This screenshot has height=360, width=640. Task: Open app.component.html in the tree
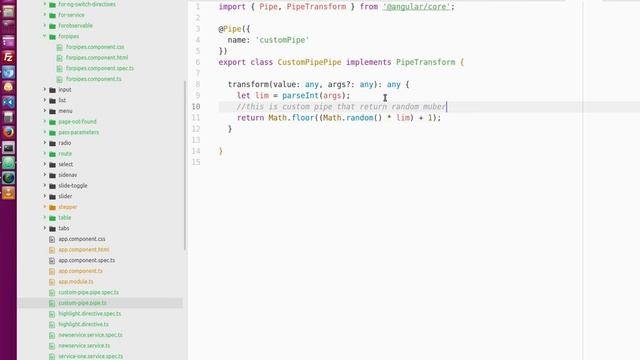[x=84, y=249]
